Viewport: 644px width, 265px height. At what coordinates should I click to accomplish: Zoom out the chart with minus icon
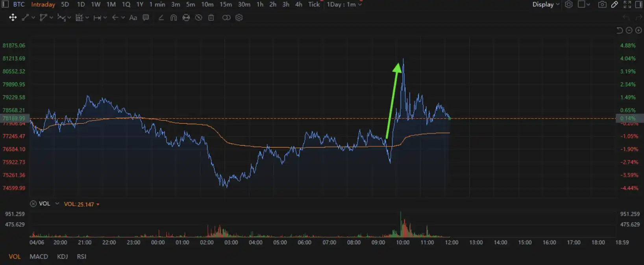point(629,30)
